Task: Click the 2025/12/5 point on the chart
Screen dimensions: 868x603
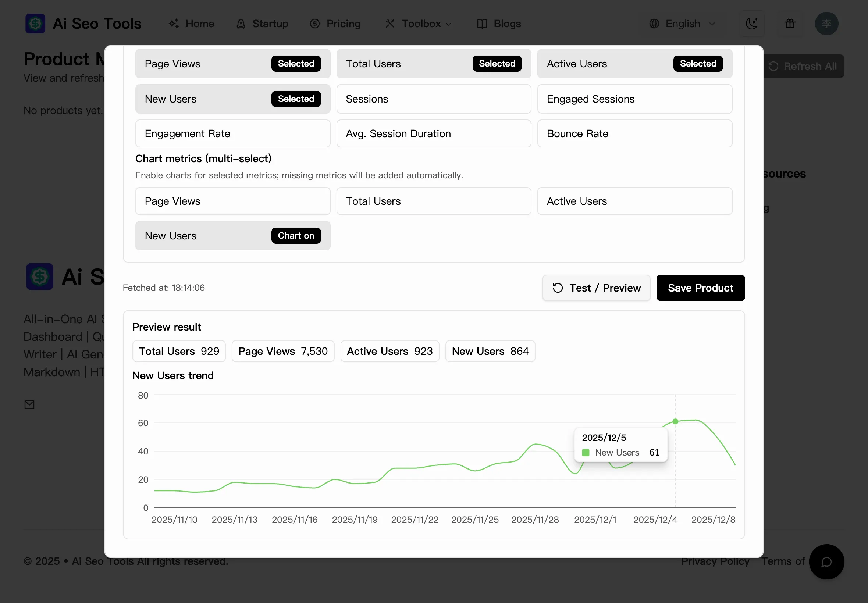Action: point(675,421)
